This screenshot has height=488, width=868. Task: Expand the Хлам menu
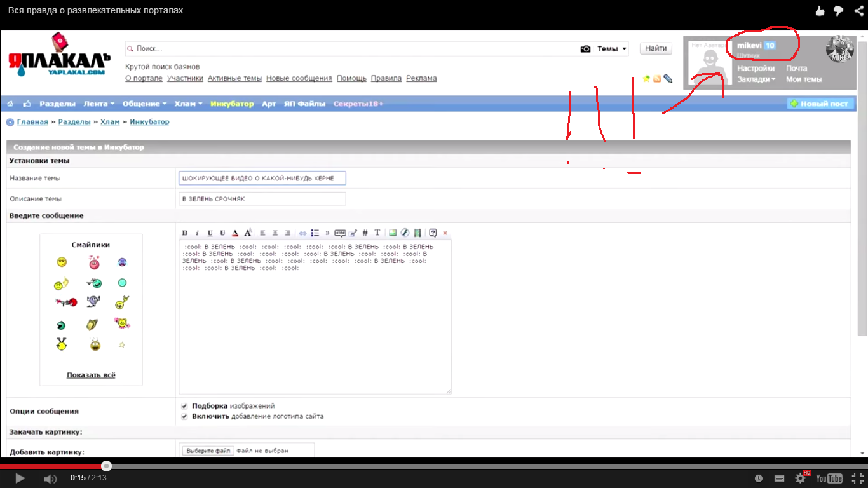[189, 104]
